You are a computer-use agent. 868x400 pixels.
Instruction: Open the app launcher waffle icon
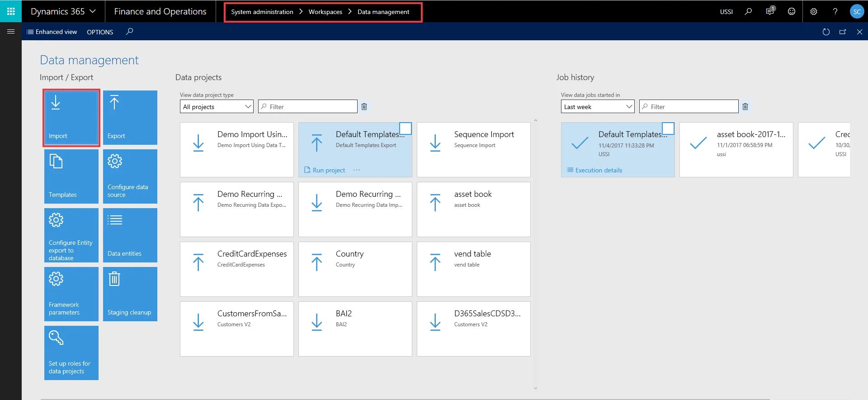tap(11, 11)
